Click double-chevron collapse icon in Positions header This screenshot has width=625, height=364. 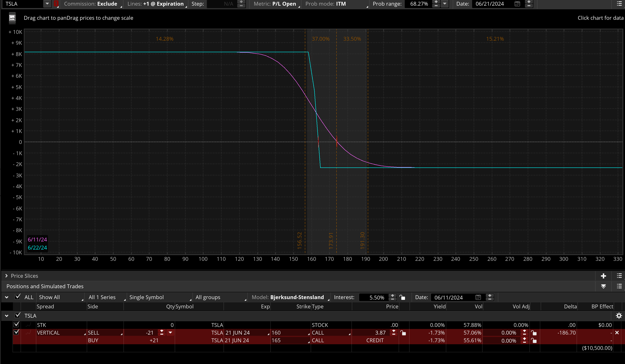[603, 286]
